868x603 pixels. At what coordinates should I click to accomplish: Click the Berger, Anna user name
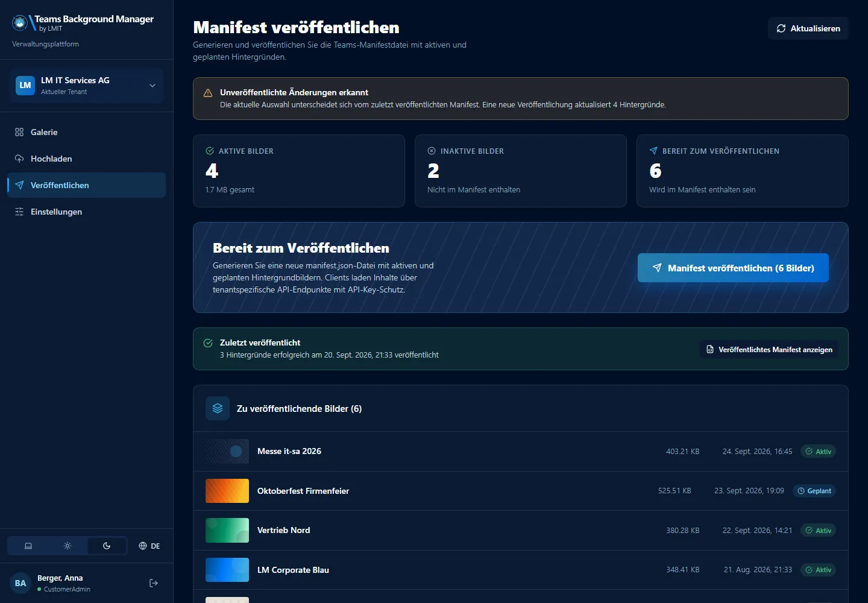(x=60, y=578)
